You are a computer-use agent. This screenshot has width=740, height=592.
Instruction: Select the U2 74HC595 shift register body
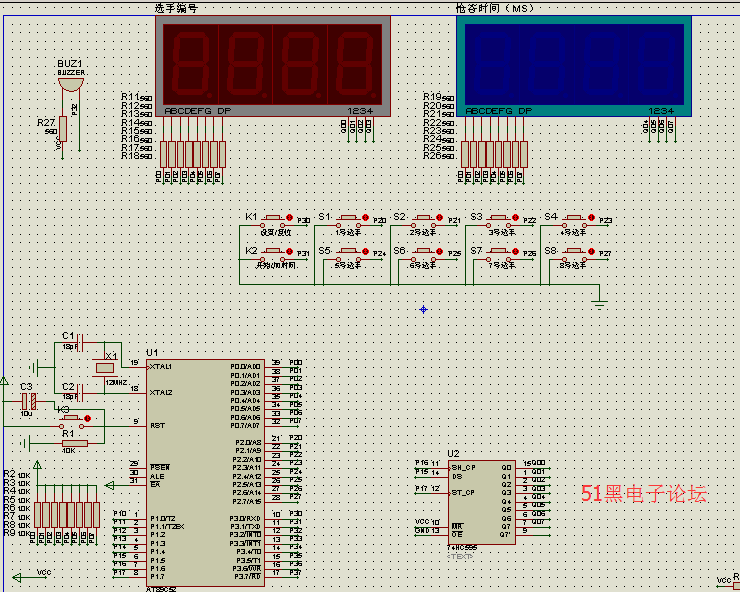tap(481, 503)
